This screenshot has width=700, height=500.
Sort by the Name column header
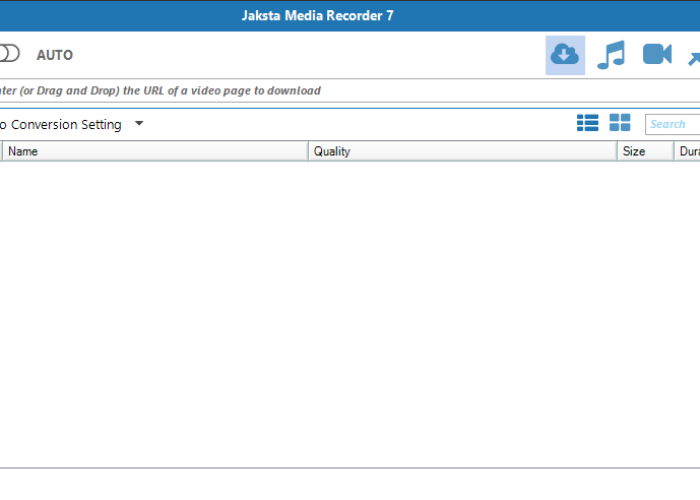click(155, 151)
